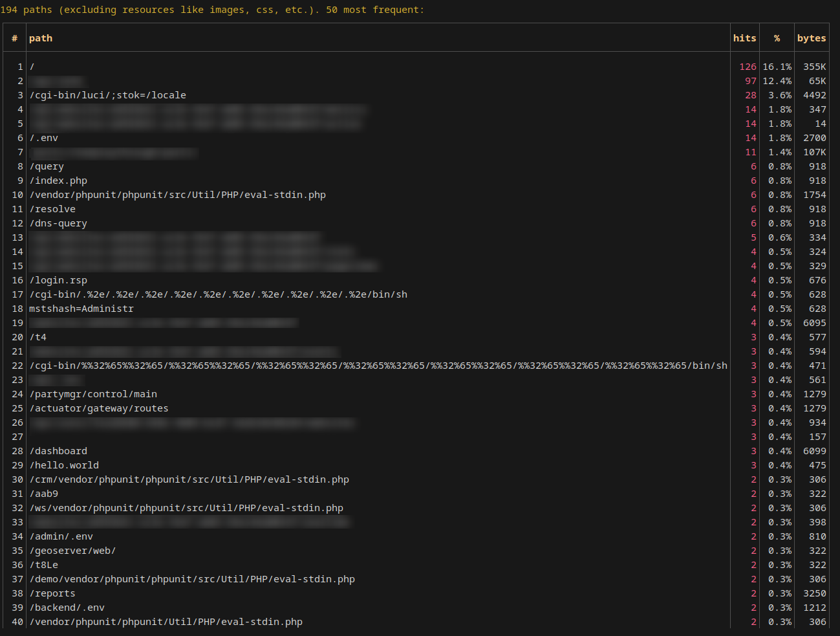Select the /login.rsp path entry
Image resolution: width=840 pixels, height=636 pixels.
point(58,280)
